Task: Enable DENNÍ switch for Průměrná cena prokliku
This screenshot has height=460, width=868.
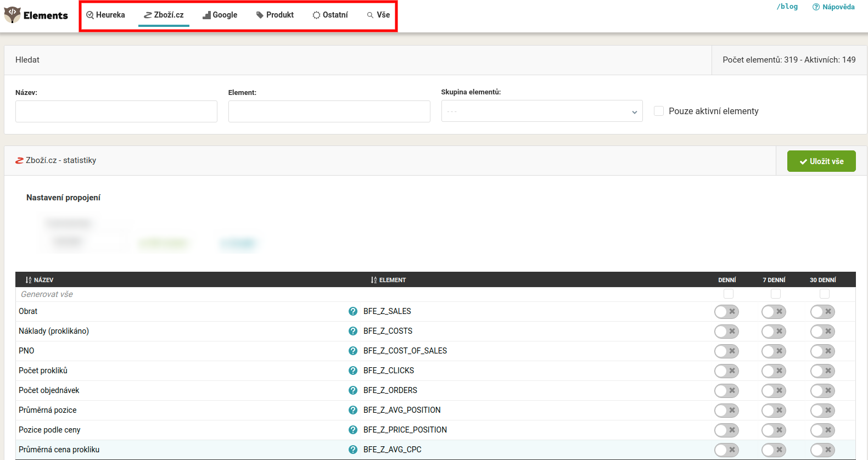Action: pyautogui.click(x=726, y=450)
